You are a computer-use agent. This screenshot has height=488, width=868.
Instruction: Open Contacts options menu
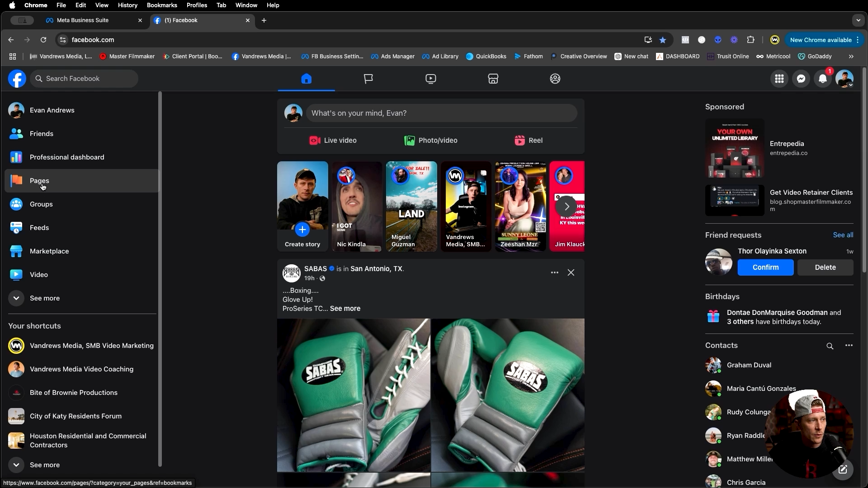(x=849, y=346)
